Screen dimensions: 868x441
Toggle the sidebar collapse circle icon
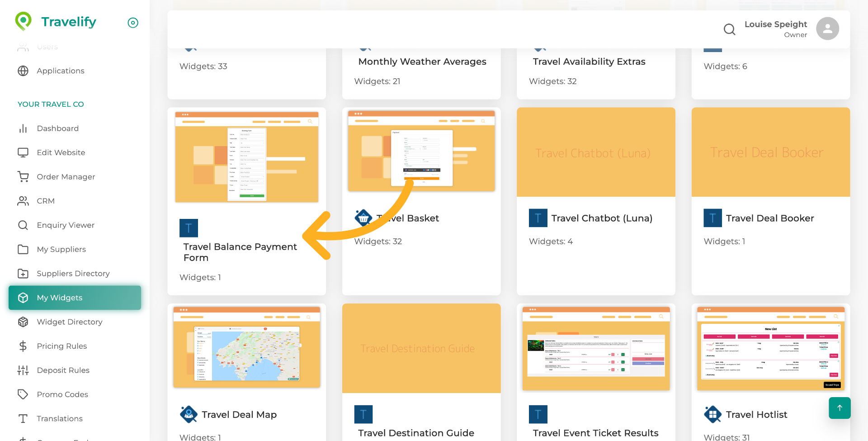coord(133,23)
